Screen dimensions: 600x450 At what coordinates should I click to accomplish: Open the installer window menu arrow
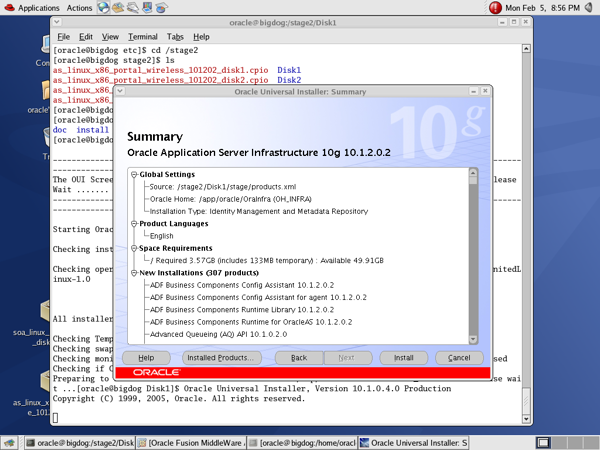121,91
